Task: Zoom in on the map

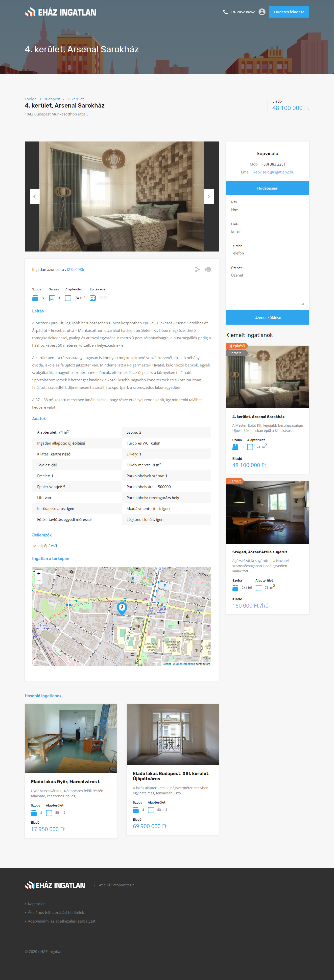Action: click(39, 573)
